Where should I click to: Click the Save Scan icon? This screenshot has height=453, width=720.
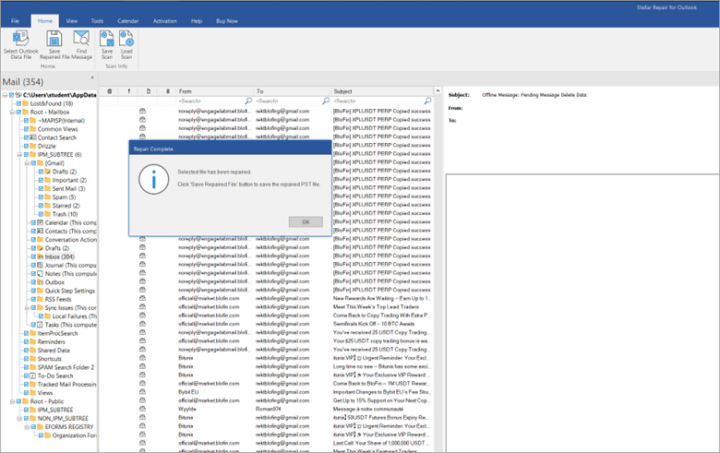(107, 39)
